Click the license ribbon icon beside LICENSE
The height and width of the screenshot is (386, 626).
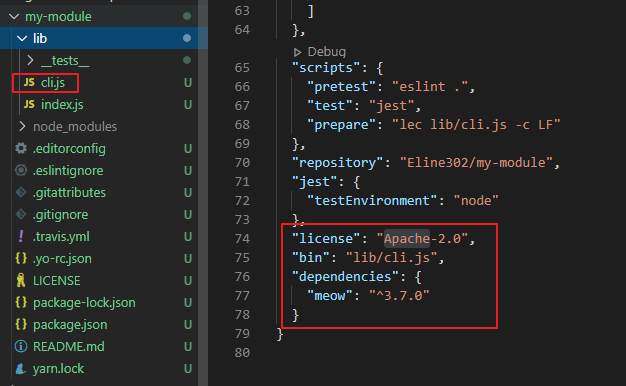click(21, 280)
